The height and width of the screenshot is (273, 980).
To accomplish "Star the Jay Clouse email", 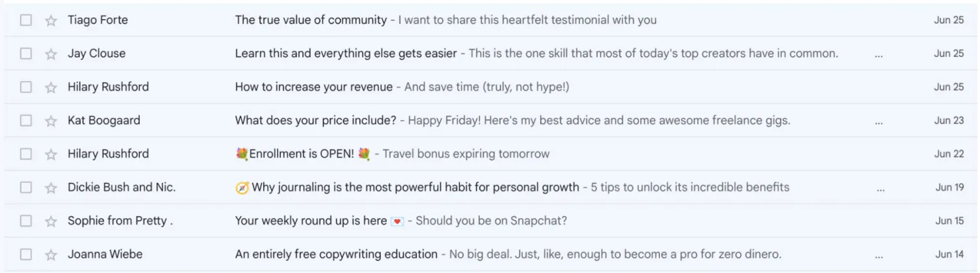I will click(x=51, y=54).
